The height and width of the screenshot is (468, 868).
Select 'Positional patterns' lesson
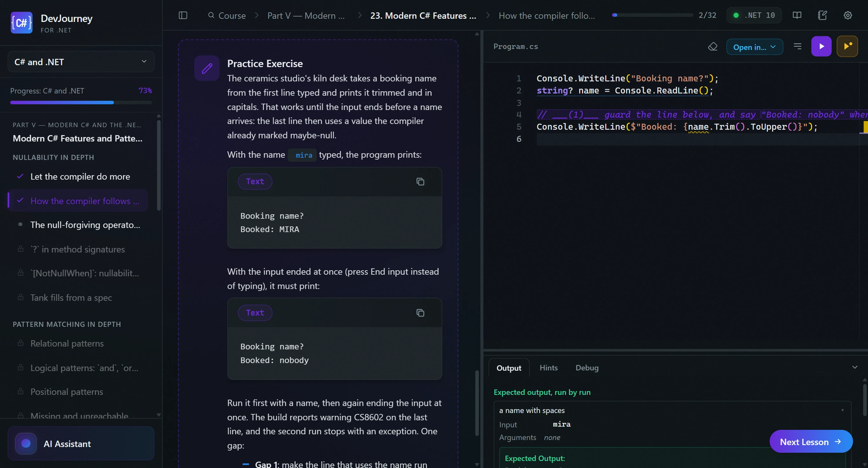(x=78, y=392)
